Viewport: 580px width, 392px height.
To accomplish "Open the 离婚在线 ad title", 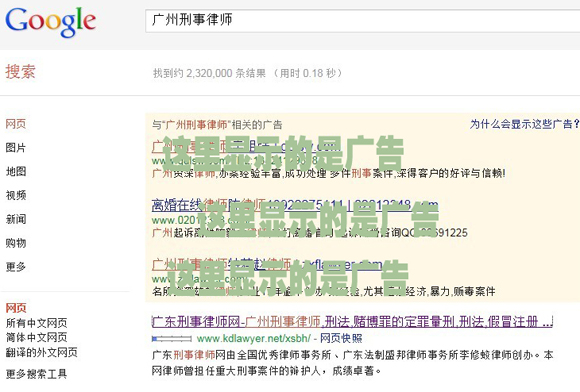I will [295, 205].
